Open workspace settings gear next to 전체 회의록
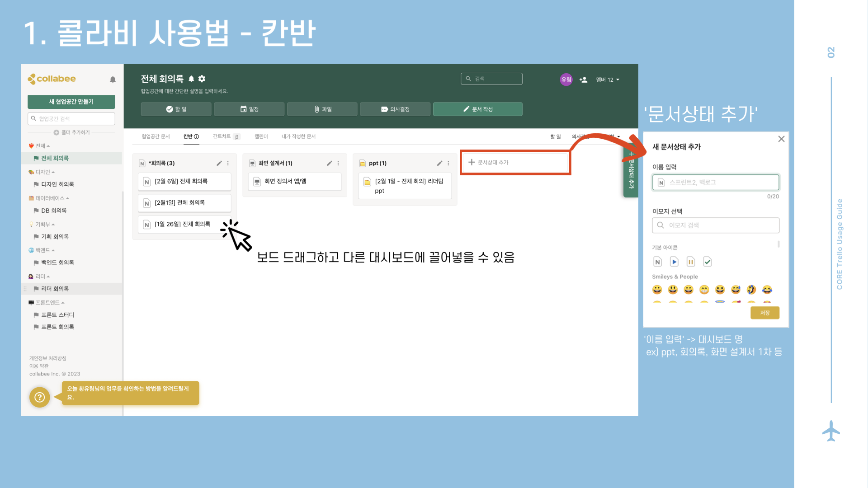The image size is (868, 488). tap(202, 79)
